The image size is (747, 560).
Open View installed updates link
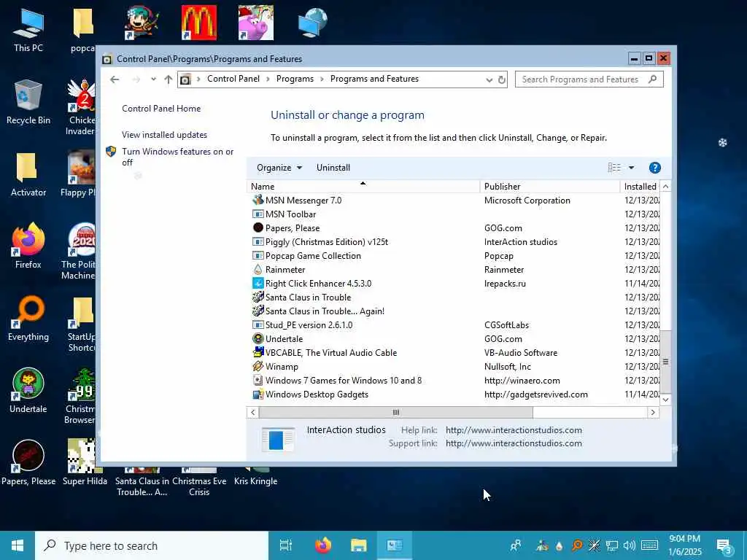tap(164, 135)
